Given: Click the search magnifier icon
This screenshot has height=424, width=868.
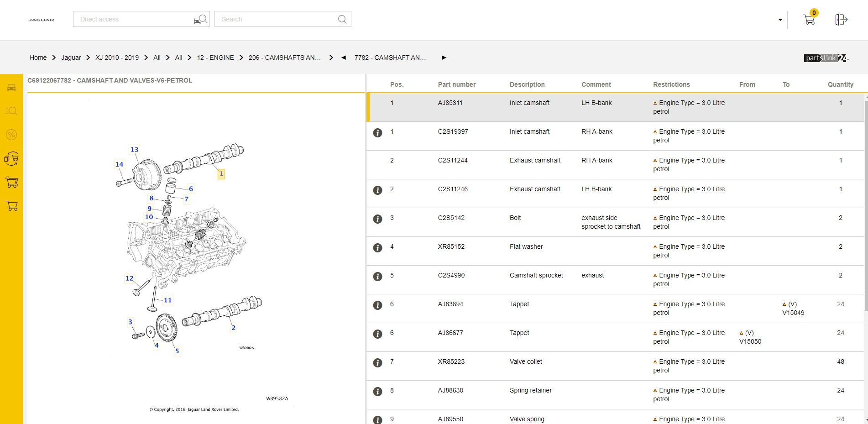Looking at the screenshot, I should pos(342,19).
